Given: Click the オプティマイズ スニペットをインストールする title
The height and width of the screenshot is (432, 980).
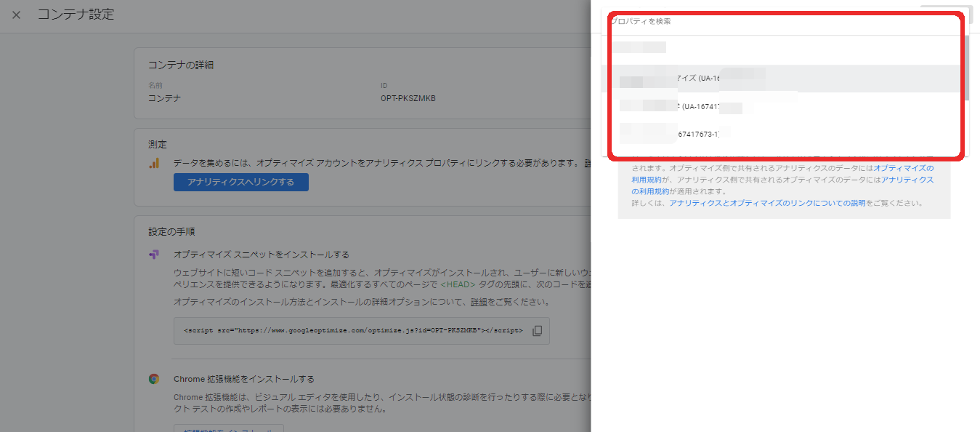Looking at the screenshot, I should coord(262,255).
